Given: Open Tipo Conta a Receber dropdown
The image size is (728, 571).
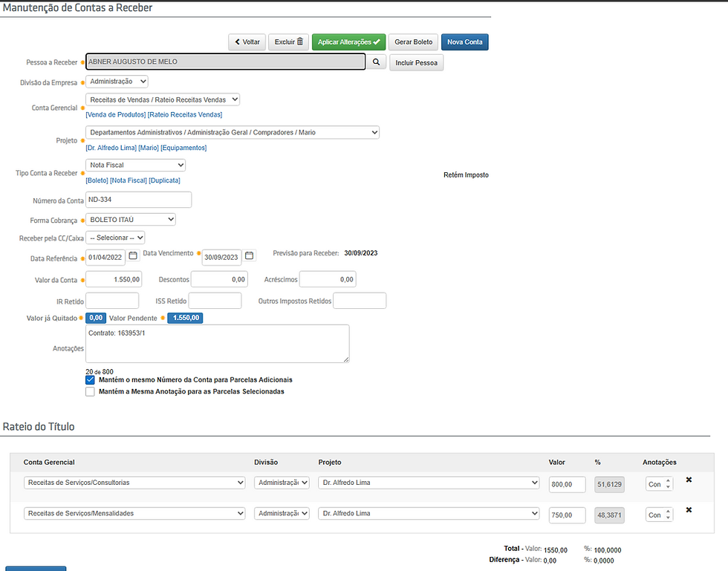Looking at the screenshot, I should pyautogui.click(x=135, y=165).
